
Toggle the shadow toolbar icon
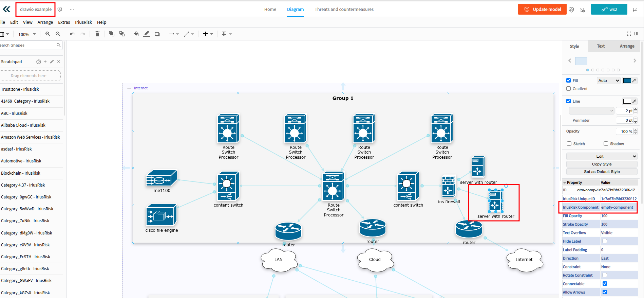(157, 34)
